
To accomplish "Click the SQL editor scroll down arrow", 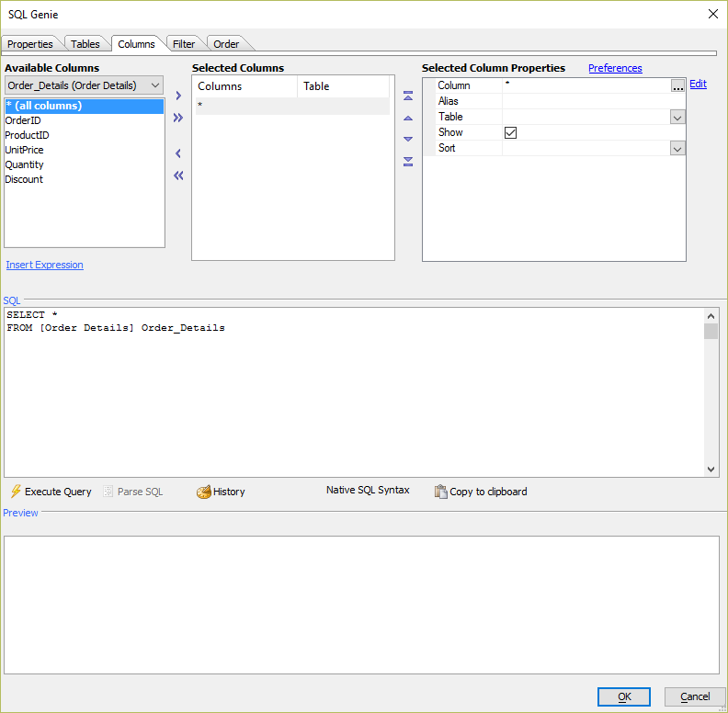I will 711,469.
